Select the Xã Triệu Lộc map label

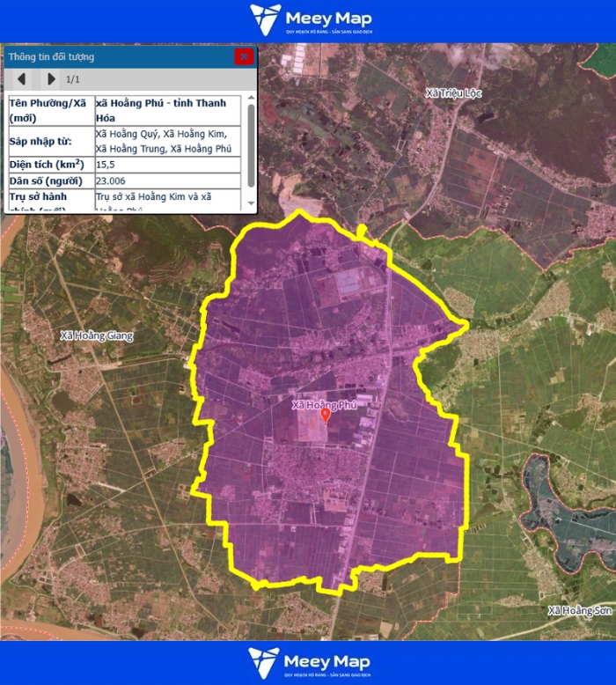tap(453, 93)
